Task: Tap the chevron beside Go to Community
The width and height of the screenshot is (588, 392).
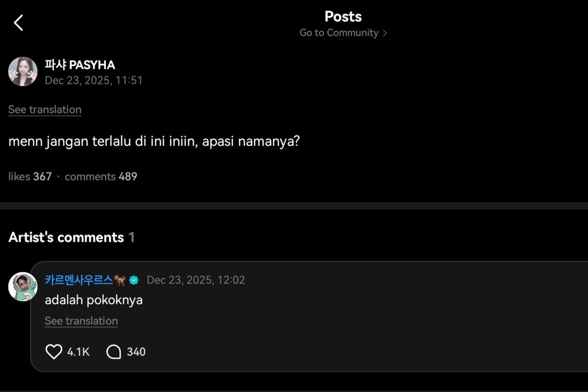Action: coord(386,32)
